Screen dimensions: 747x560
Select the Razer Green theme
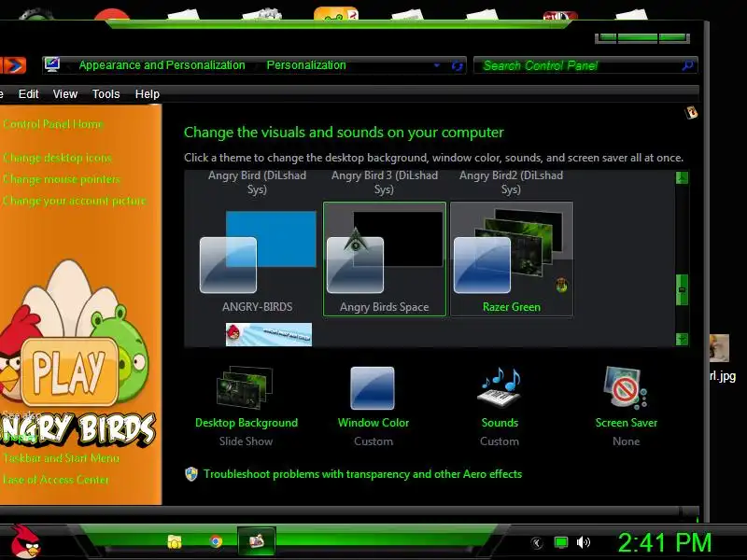(512, 259)
